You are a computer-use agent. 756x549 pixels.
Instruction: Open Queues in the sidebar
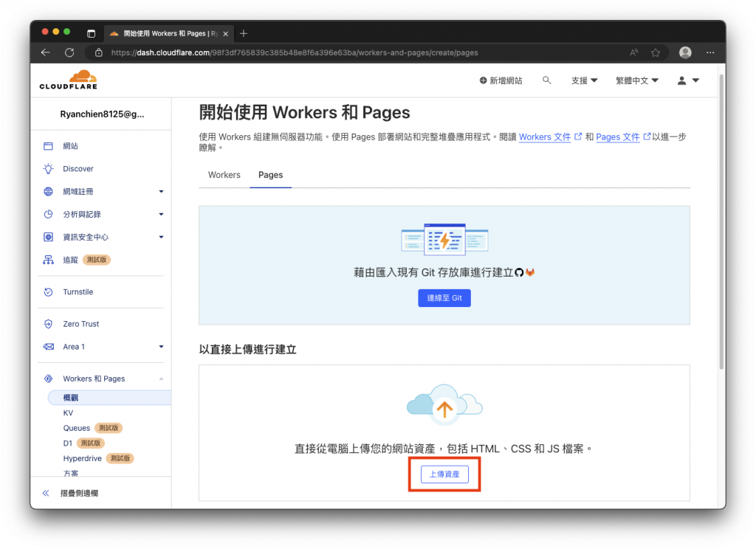point(76,428)
